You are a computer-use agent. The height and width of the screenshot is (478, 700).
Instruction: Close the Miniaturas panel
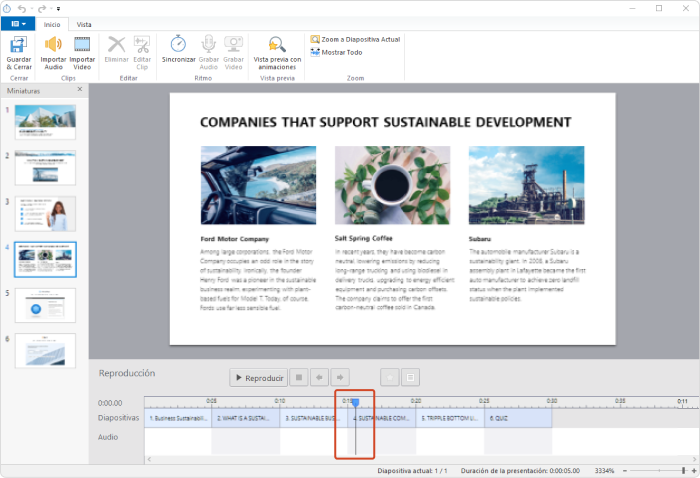click(79, 89)
